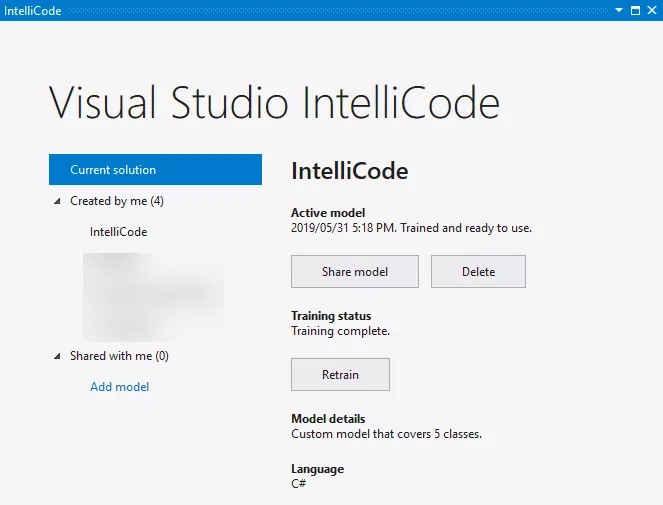663x505 pixels.
Task: Click the IntelliCode title bar tab
Action: pos(32,10)
